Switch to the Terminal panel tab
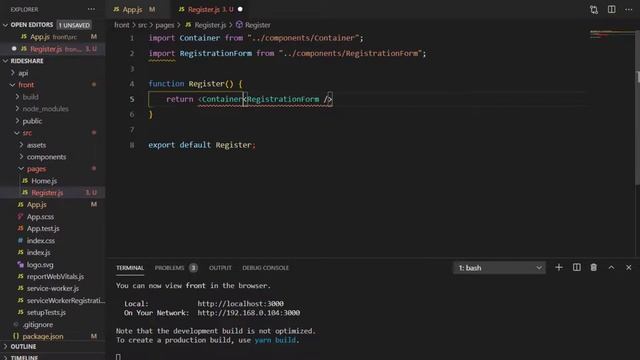Viewport: 640px width, 360px height. [130, 268]
